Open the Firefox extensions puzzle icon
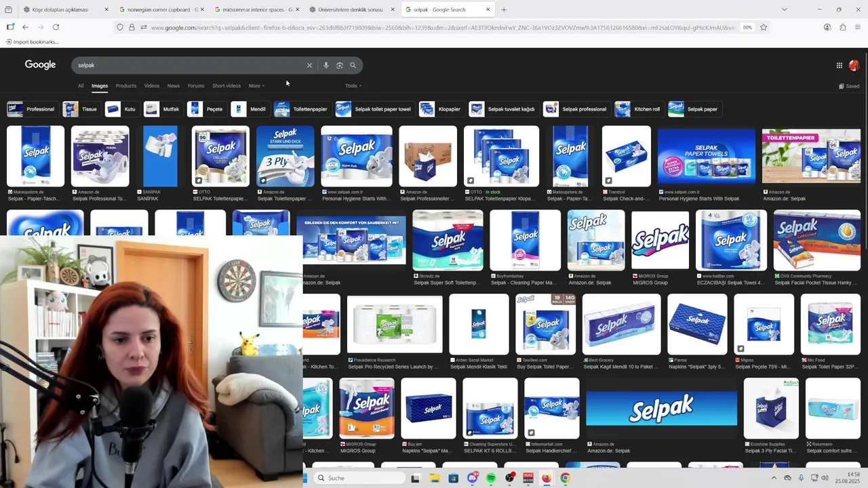Image resolution: width=868 pixels, height=488 pixels. tap(843, 27)
